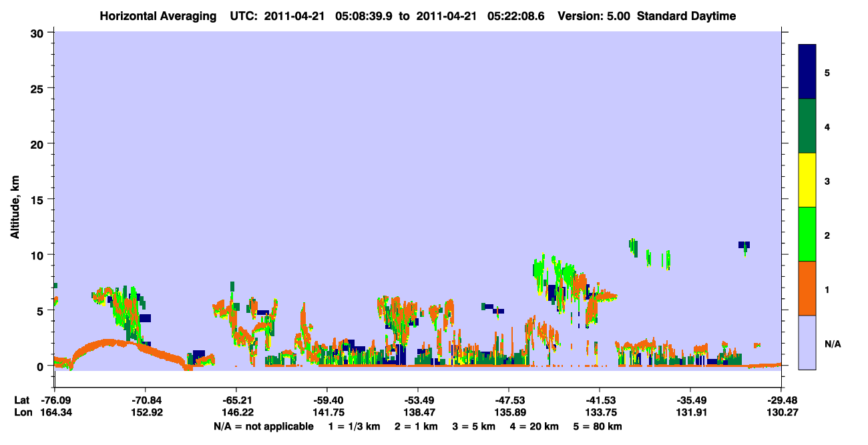
Task: Click the 0 altitude tick label
Action: point(41,366)
